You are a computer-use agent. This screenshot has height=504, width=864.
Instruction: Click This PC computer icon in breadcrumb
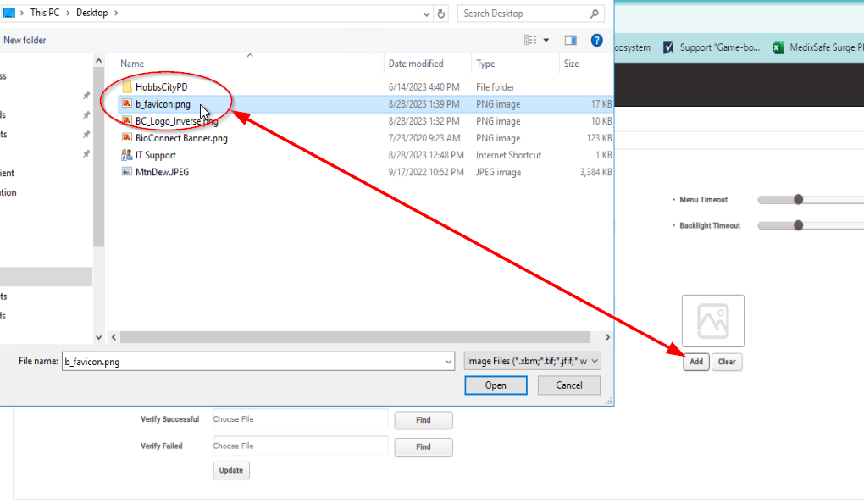9,13
